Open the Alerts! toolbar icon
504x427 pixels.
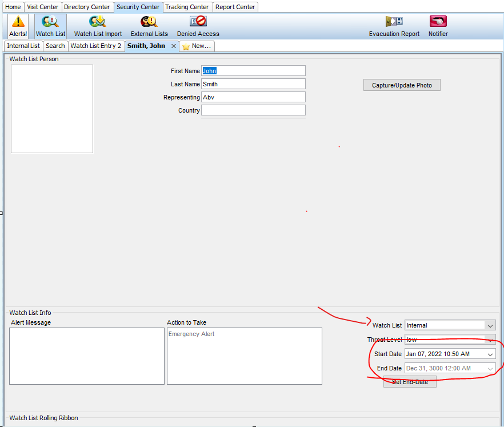pos(18,26)
